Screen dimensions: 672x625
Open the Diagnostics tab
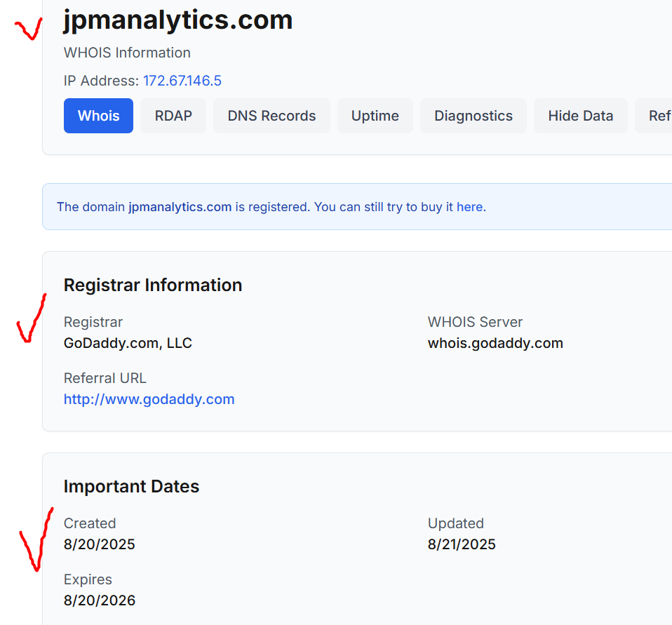click(x=473, y=116)
